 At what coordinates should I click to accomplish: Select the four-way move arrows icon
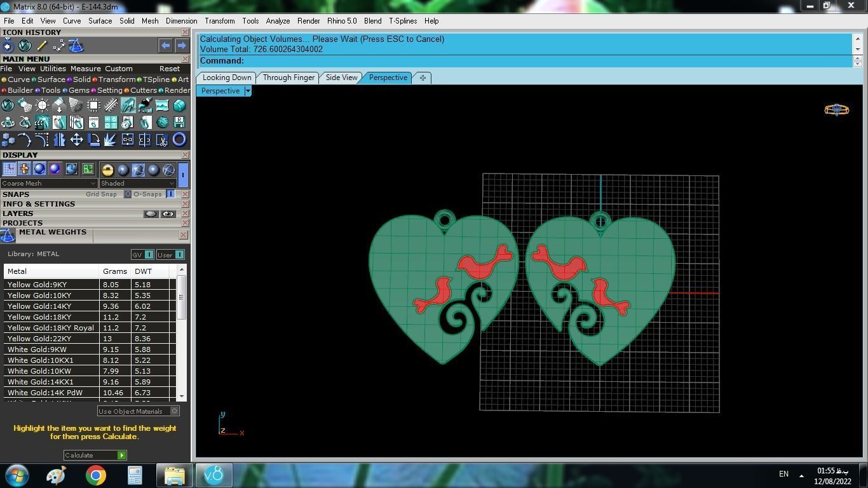click(x=76, y=140)
